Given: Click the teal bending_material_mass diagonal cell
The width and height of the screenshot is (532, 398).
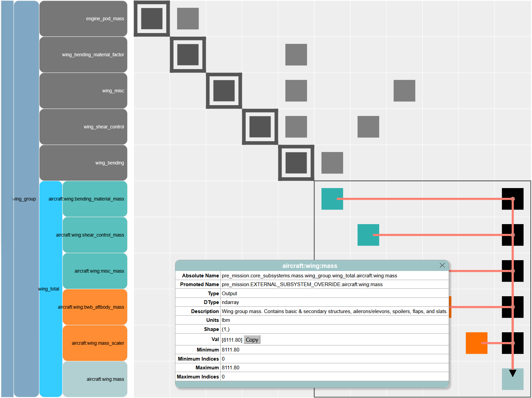Looking at the screenshot, I should coord(332,199).
